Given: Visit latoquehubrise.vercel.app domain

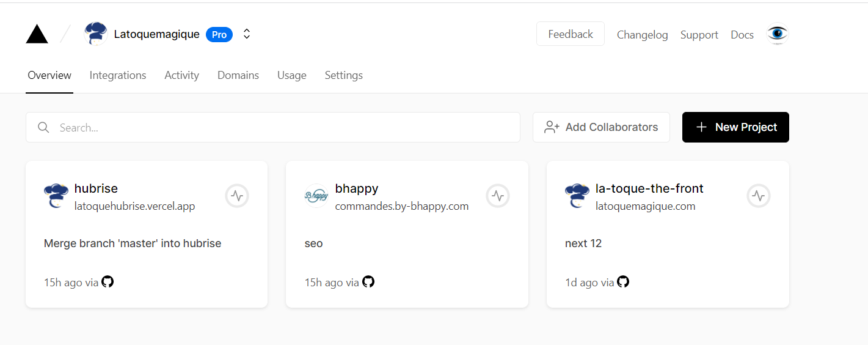Looking at the screenshot, I should point(135,206).
